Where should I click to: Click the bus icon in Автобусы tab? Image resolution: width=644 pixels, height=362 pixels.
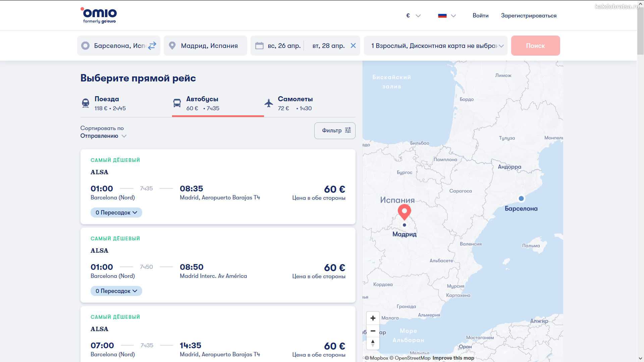(177, 103)
